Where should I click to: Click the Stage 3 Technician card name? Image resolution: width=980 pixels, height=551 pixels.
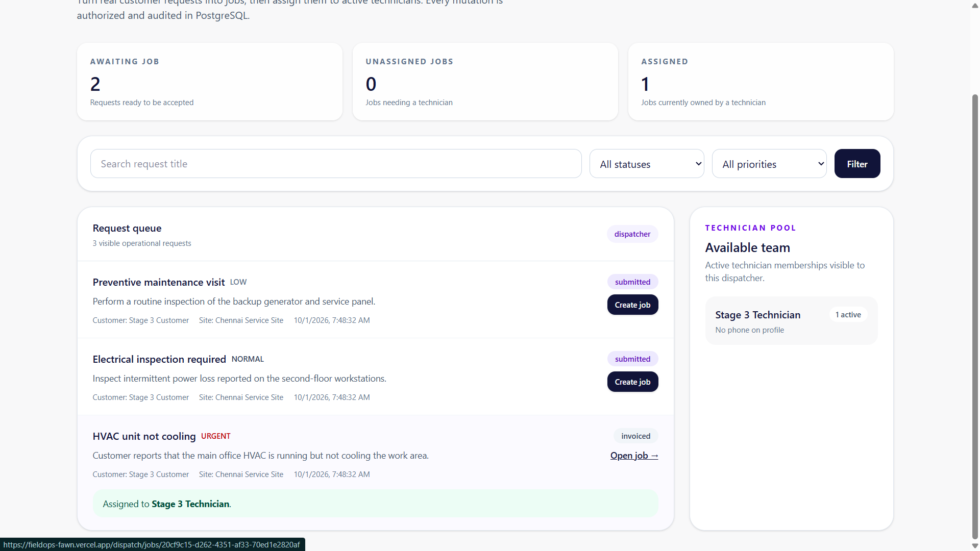coord(758,315)
